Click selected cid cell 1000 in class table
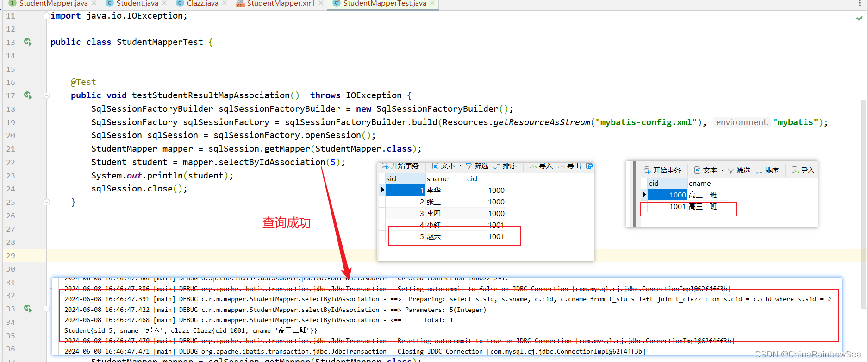Screen dimensions: 868x362 667,195
